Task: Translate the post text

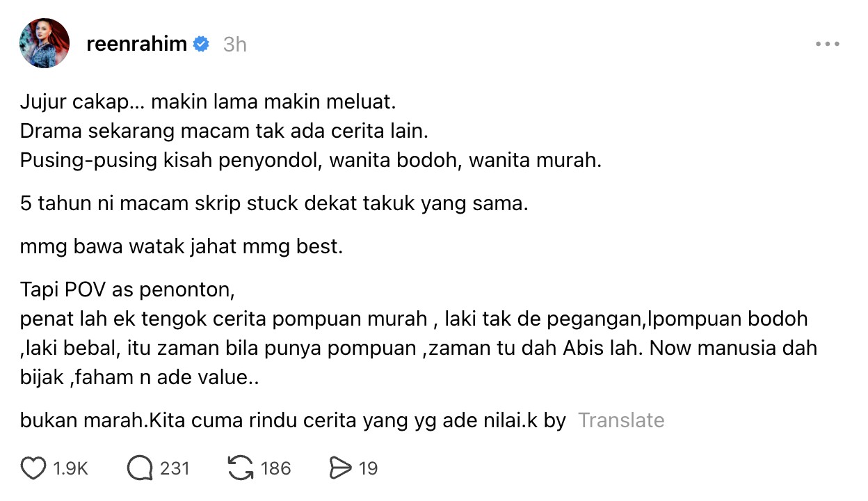Action: pyautogui.click(x=621, y=420)
